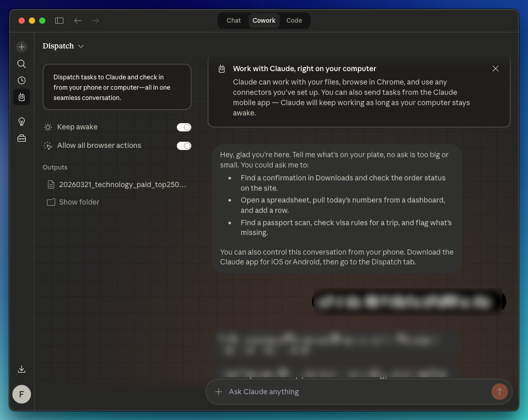This screenshot has width=528, height=420.
Task: Click the sun icon beside Keep awake
Action: [48, 127]
